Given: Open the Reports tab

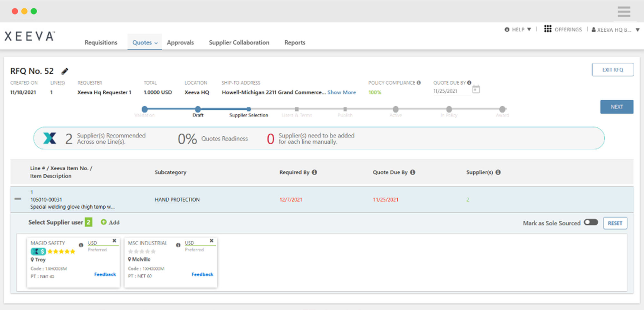Looking at the screenshot, I should (x=295, y=42).
